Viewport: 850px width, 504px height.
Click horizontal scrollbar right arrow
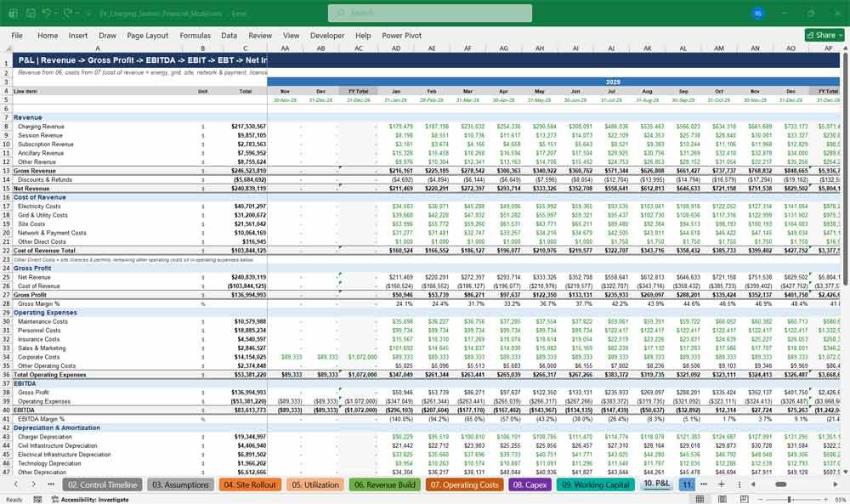click(x=836, y=484)
